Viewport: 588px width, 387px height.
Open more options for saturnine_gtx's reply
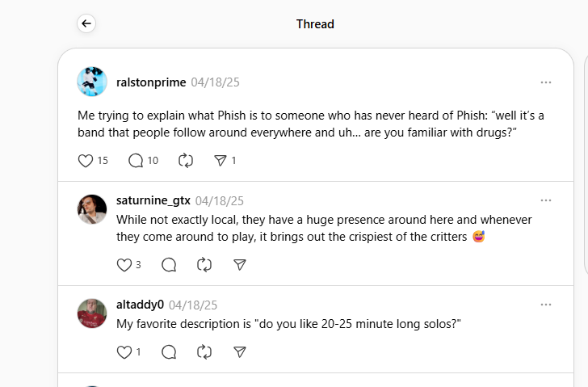(x=546, y=200)
